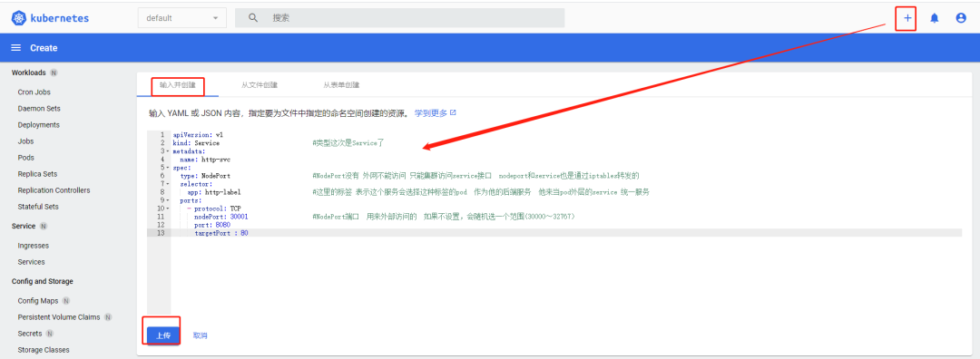Click the search magnifier icon
980x359 pixels.
(x=253, y=18)
